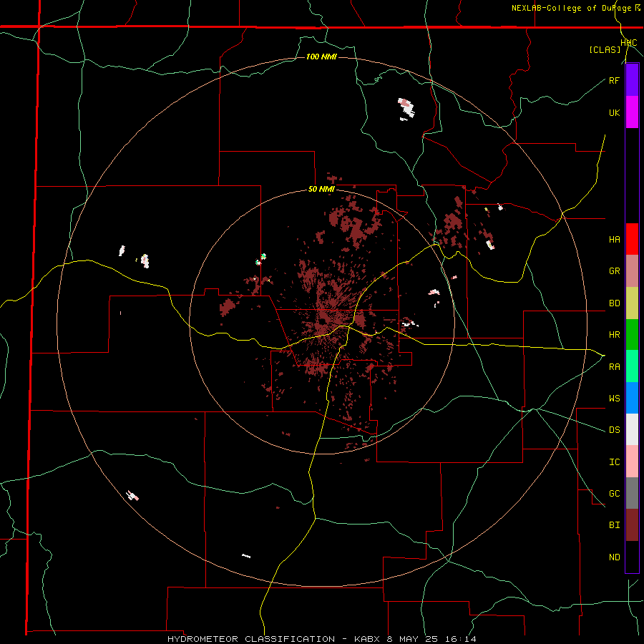Select the white DS legend color swatch
Viewport: 644px width, 644px height.
click(x=632, y=429)
